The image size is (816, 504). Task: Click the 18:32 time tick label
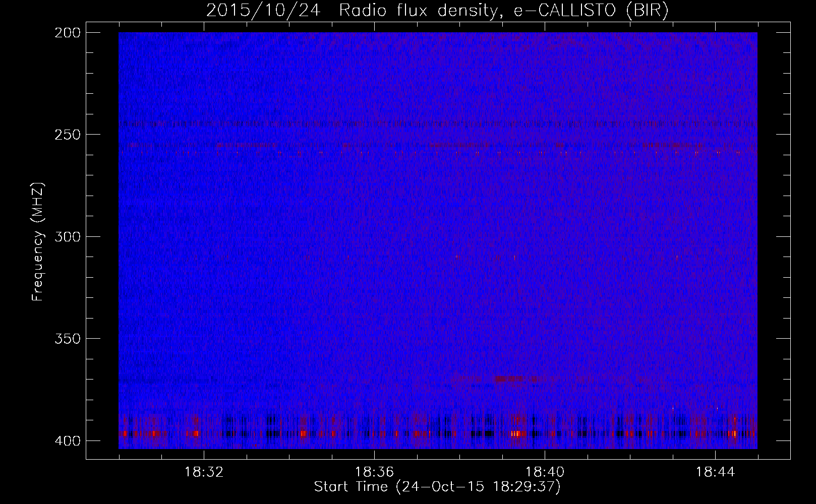pos(204,472)
